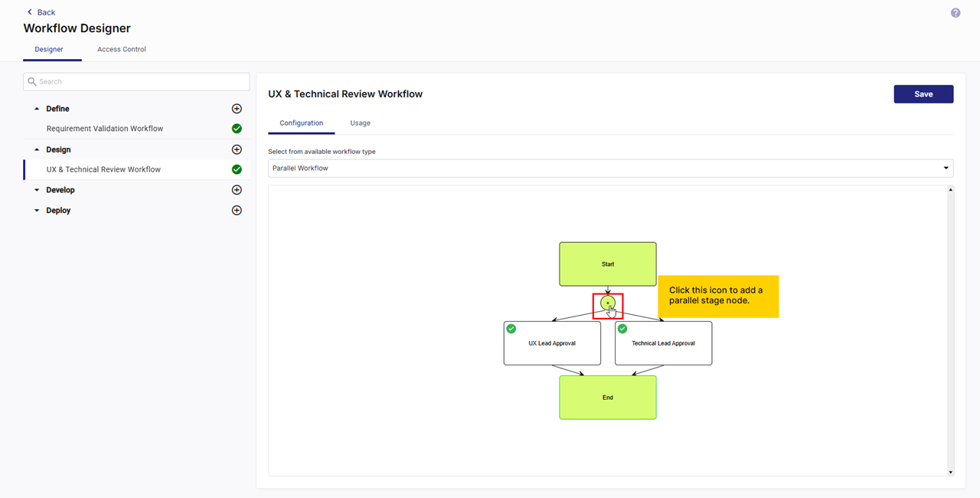The width and height of the screenshot is (980, 498).
Task: Click the help question mark icon
Action: tap(955, 13)
